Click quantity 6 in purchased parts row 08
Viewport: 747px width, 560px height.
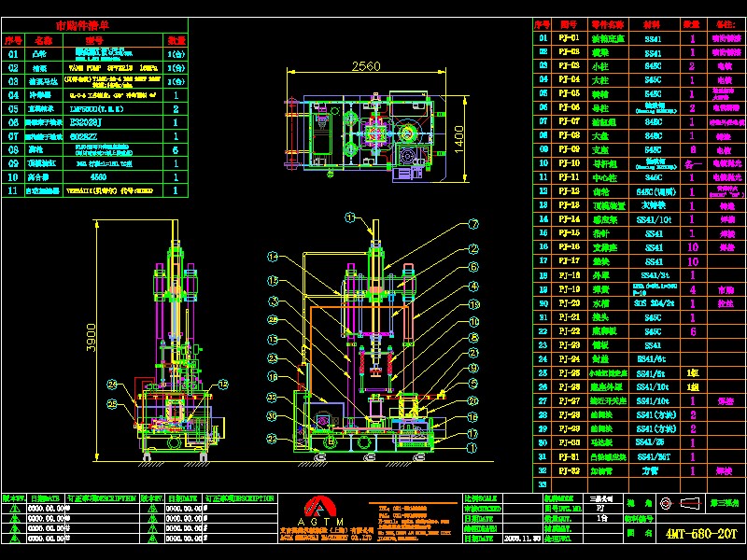point(176,150)
